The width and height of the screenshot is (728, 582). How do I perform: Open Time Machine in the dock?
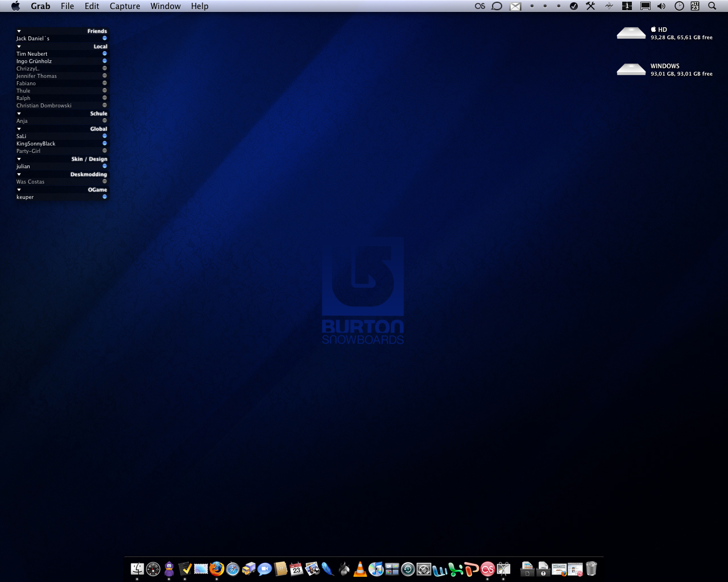408,569
